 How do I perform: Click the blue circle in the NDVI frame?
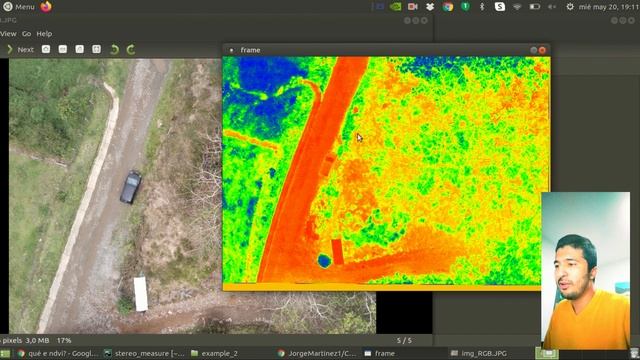pyautogui.click(x=324, y=260)
